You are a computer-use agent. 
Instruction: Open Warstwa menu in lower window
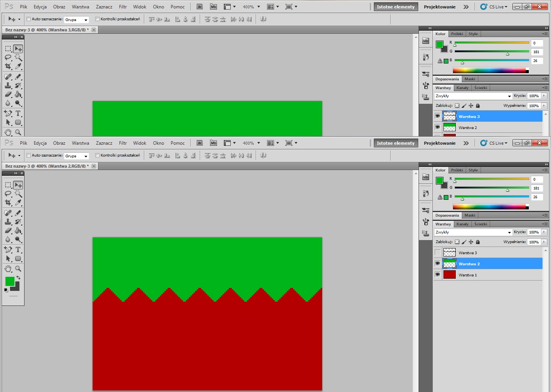[80, 143]
